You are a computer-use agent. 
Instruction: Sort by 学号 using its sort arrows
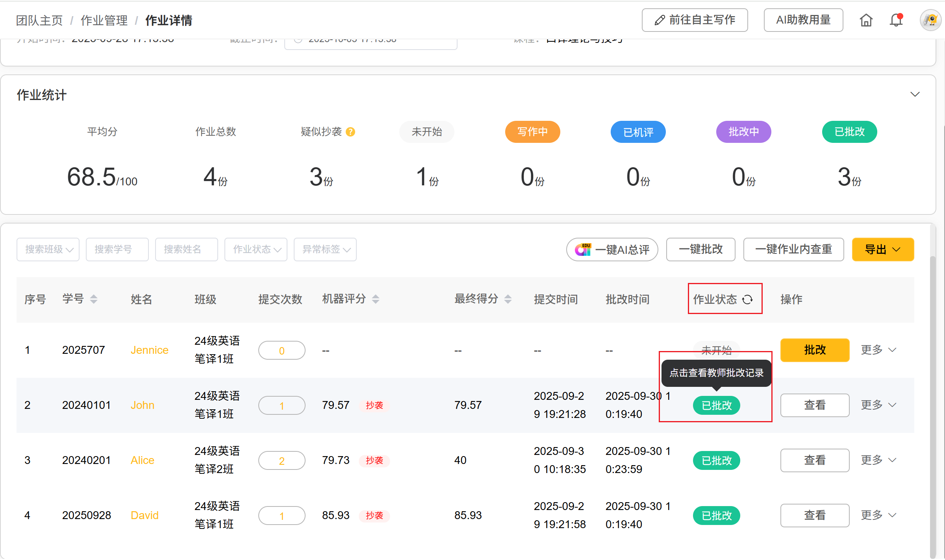coord(94,299)
